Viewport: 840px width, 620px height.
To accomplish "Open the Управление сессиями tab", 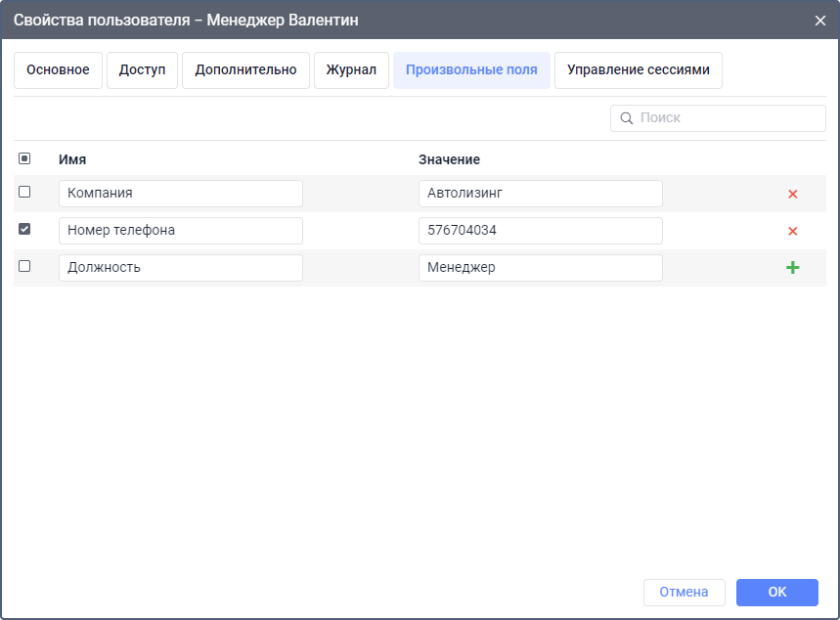I will (638, 70).
